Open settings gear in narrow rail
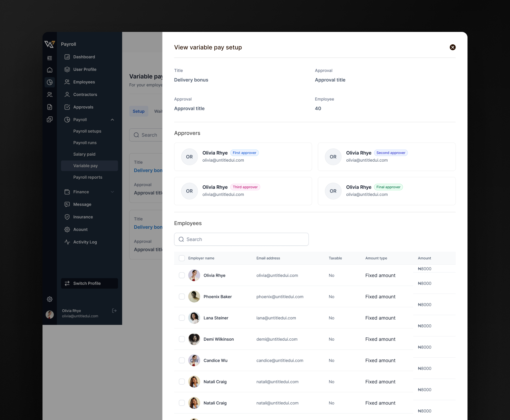510x420 pixels. pos(50,299)
